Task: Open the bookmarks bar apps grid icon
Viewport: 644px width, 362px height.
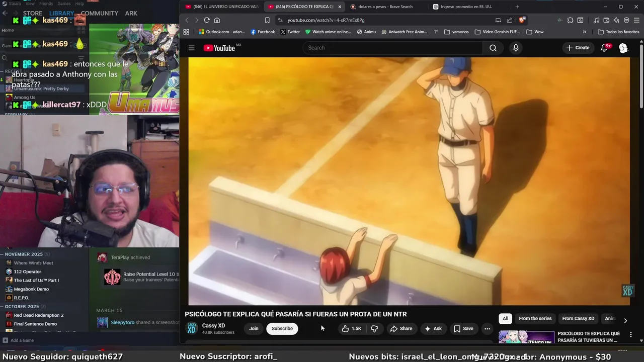Action: coord(186,32)
